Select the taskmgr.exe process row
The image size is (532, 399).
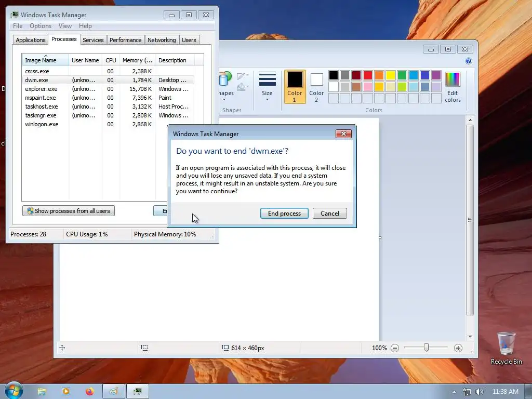pyautogui.click(x=108, y=115)
